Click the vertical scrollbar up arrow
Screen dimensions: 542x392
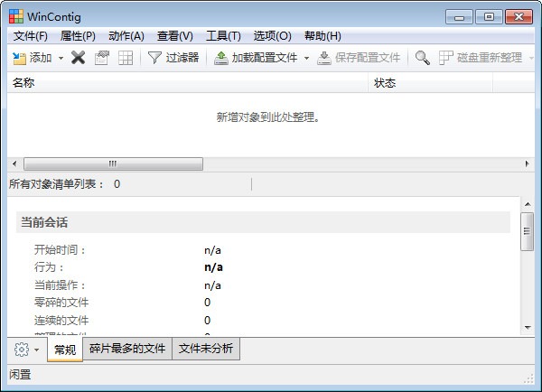(x=528, y=204)
